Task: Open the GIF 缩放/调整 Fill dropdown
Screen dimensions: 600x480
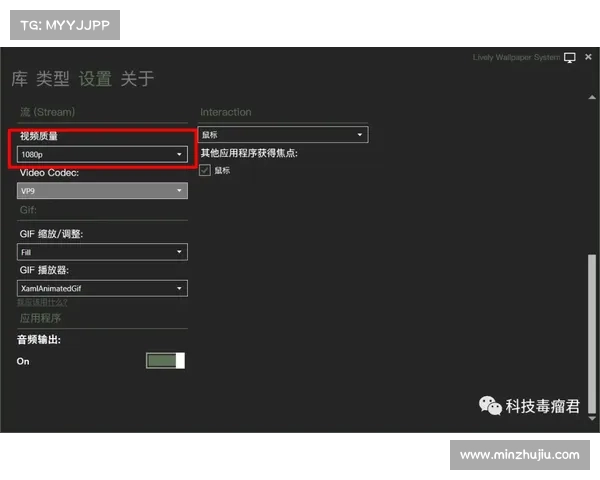Action: pos(102,253)
